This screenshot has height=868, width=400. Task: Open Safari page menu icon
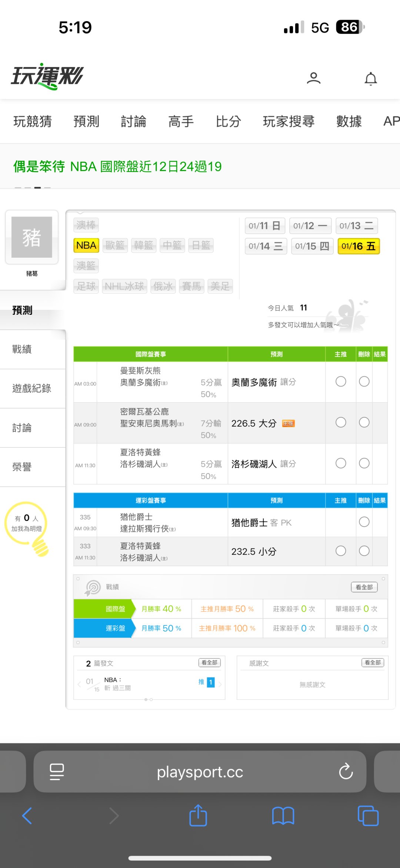57,772
